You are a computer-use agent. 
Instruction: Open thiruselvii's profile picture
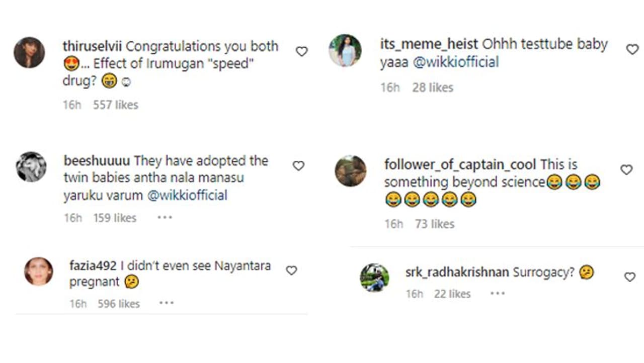point(29,52)
